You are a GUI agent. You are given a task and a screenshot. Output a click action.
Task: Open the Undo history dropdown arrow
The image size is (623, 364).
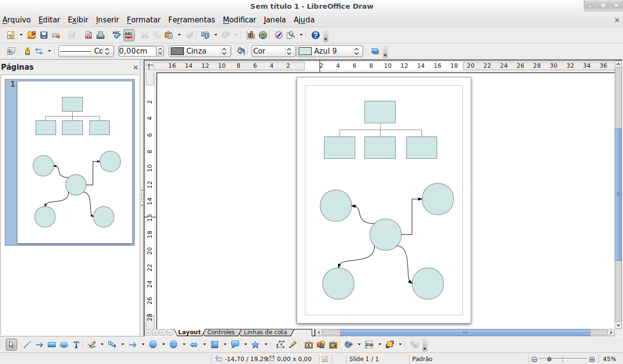click(216, 35)
